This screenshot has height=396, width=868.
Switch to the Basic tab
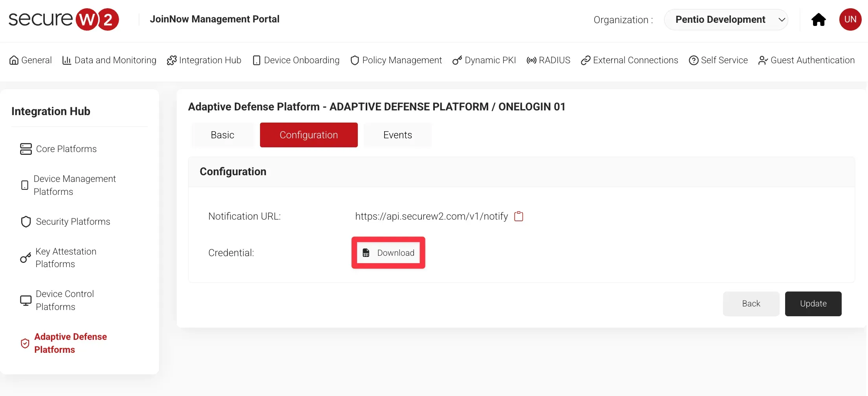click(222, 135)
